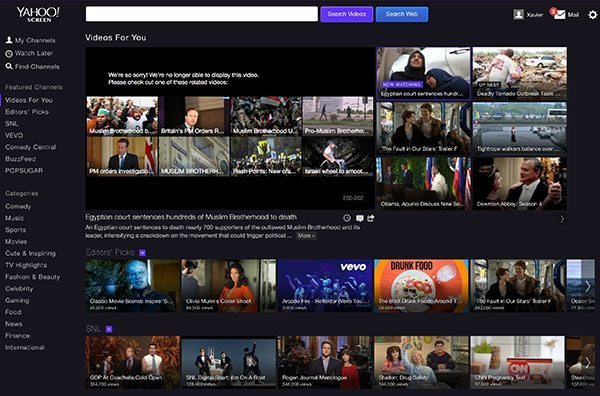This screenshot has width=600, height=396.
Task: Open Fashion & Beauty category
Action: coord(33,277)
